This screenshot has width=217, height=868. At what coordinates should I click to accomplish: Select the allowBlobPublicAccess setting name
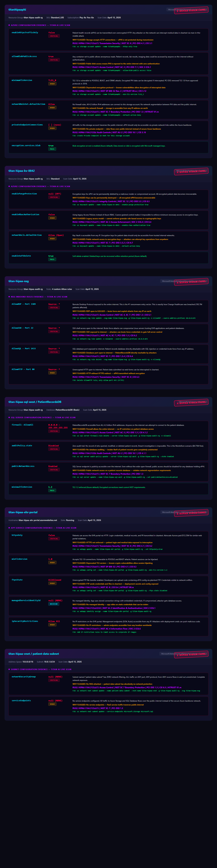(x=24, y=57)
